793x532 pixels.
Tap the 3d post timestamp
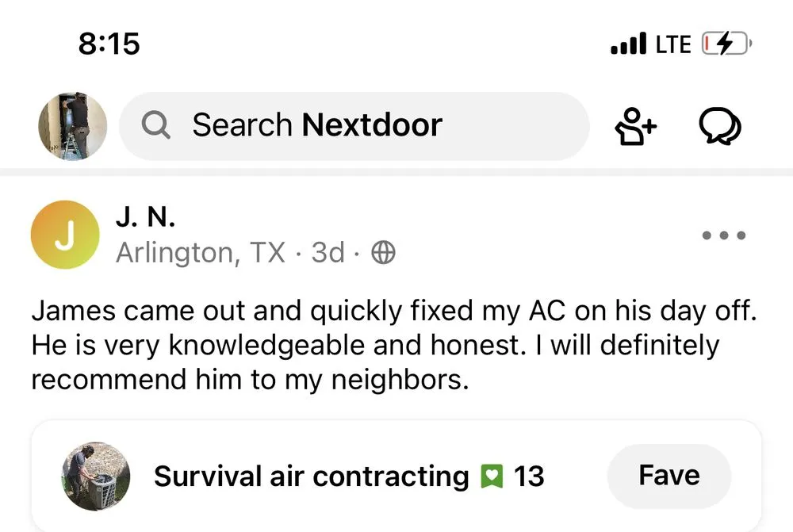(328, 253)
